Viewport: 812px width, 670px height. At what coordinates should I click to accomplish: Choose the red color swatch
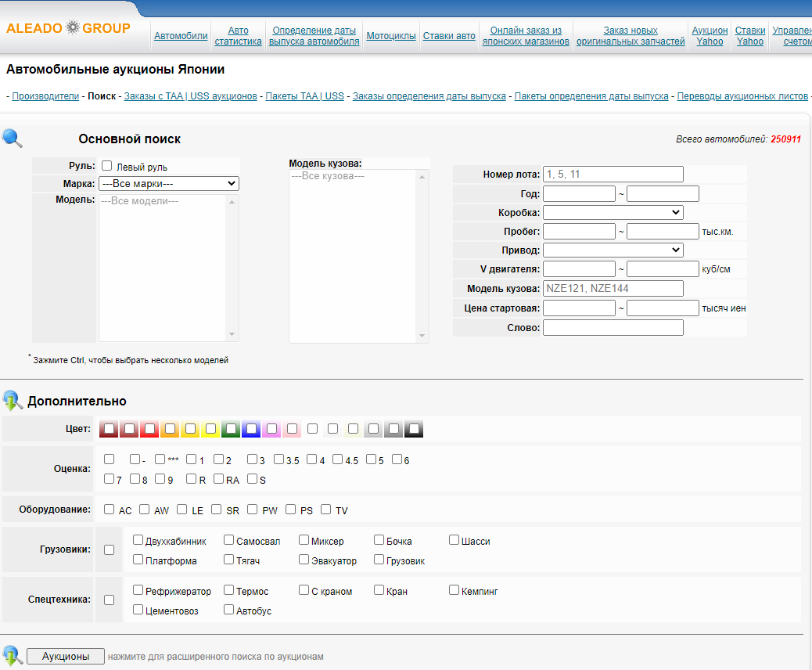coord(149,428)
